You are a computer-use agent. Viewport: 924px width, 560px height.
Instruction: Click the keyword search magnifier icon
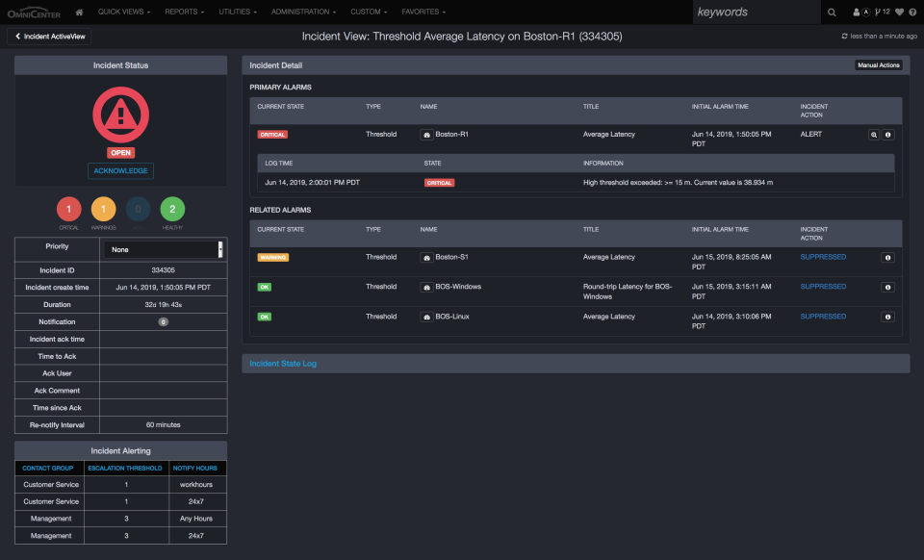pyautogui.click(x=832, y=13)
